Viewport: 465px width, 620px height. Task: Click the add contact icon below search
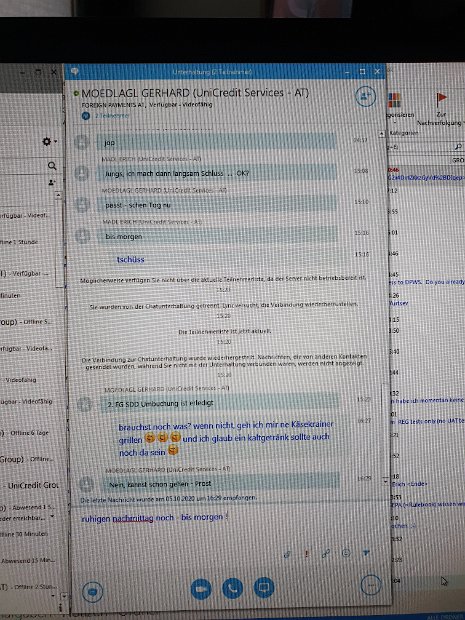[52, 182]
